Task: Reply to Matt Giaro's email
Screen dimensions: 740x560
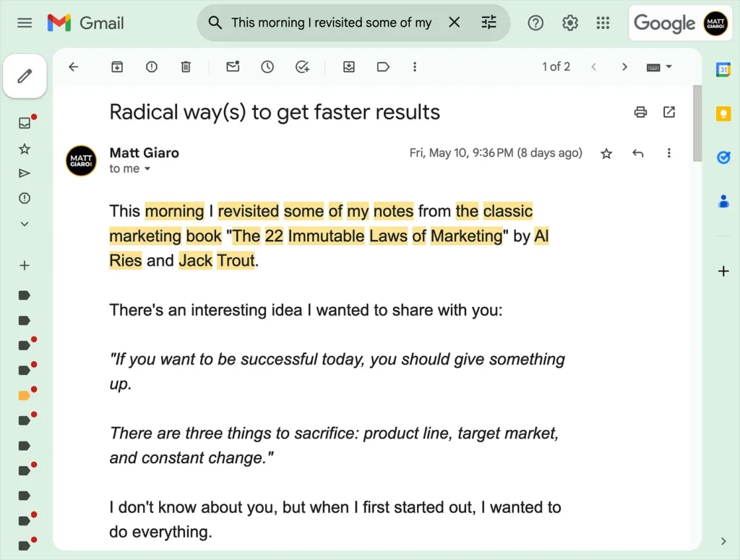Action: (637, 153)
